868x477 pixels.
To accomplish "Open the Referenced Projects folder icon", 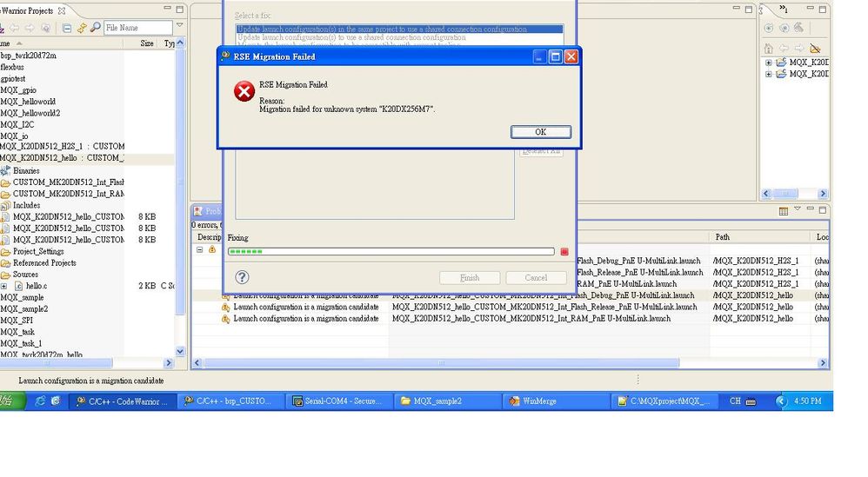I will click(x=5, y=263).
